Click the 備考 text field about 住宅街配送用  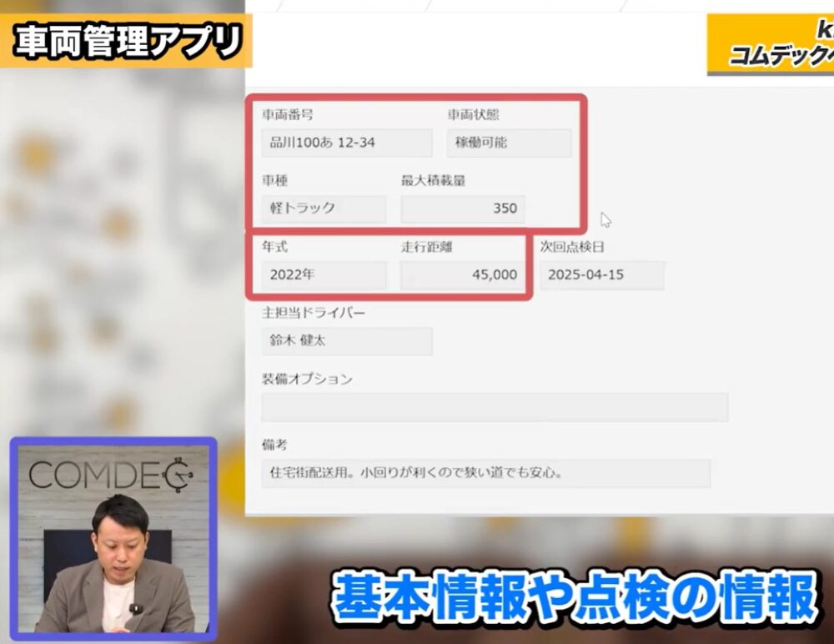click(x=485, y=473)
